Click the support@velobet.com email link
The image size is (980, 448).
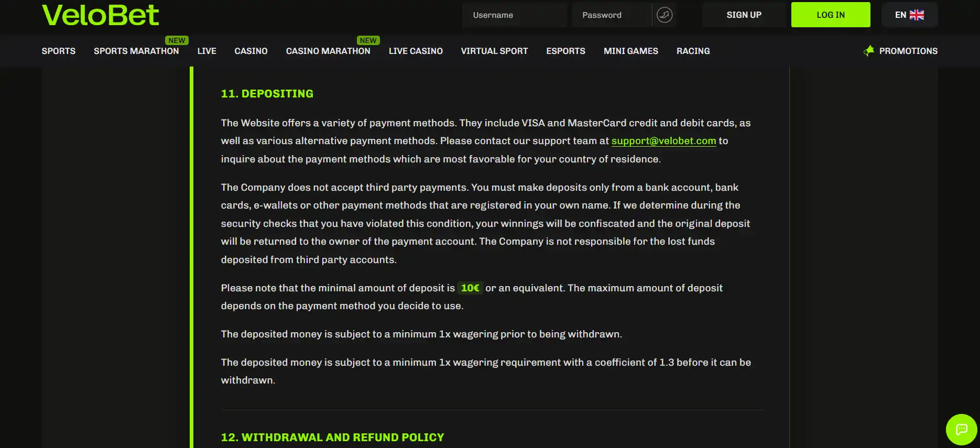[663, 141]
